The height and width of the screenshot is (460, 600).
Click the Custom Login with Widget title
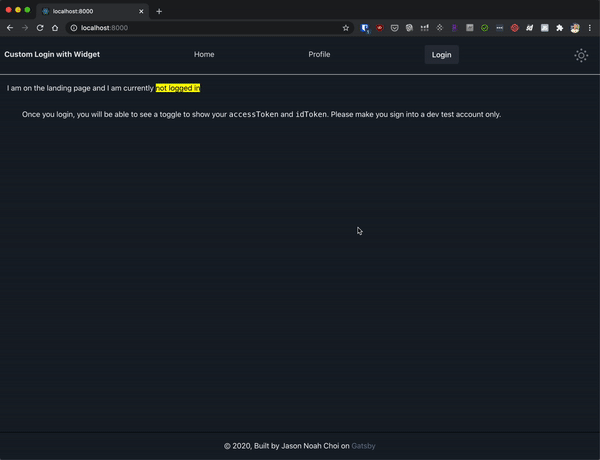[52, 54]
